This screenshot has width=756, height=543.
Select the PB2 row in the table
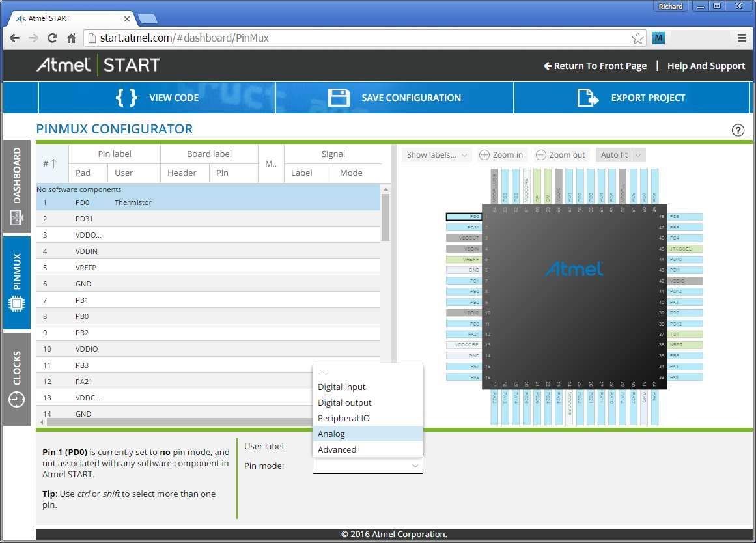click(208, 333)
